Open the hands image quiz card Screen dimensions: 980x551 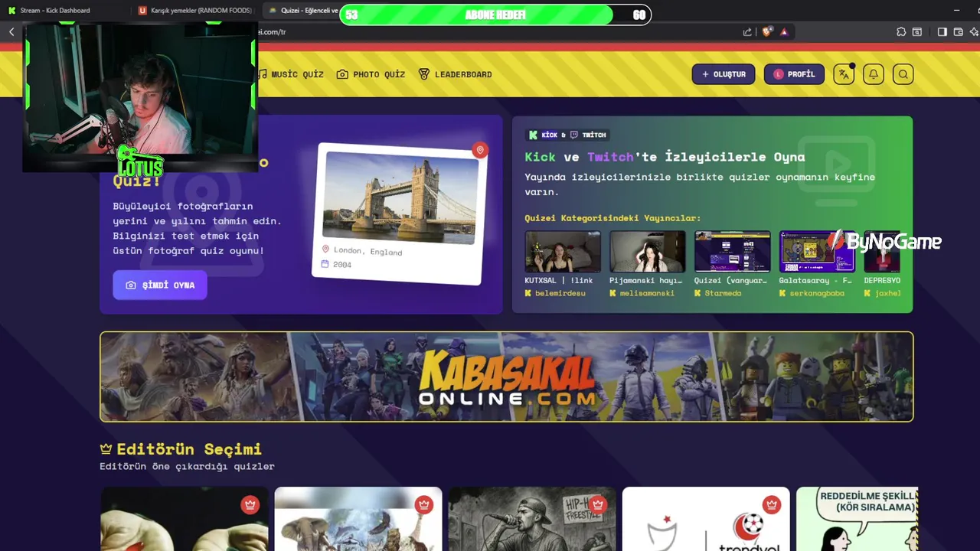coord(185,519)
